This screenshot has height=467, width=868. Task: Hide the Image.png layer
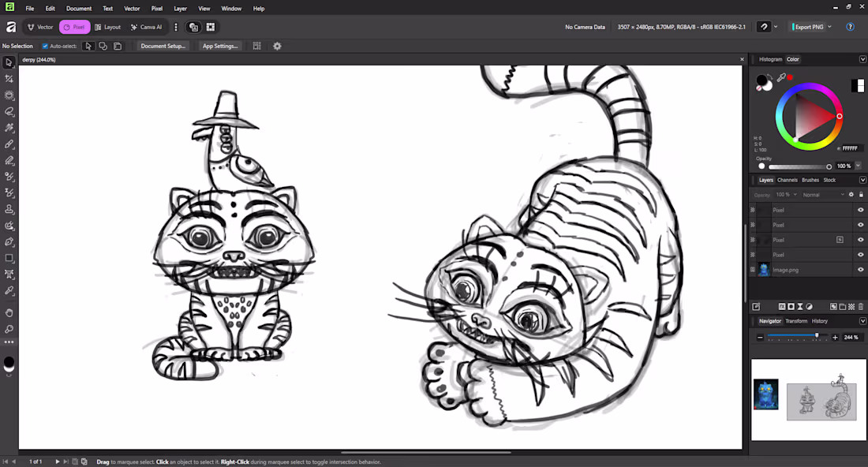[861, 270]
